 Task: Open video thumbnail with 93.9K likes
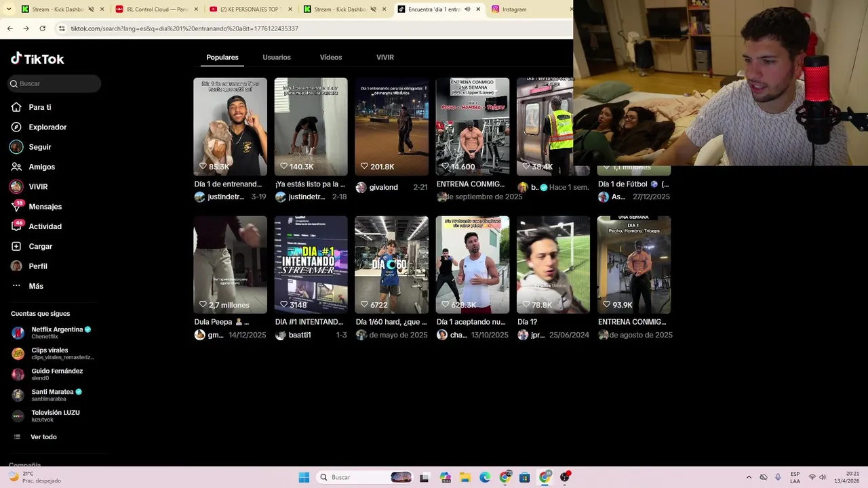click(x=634, y=265)
